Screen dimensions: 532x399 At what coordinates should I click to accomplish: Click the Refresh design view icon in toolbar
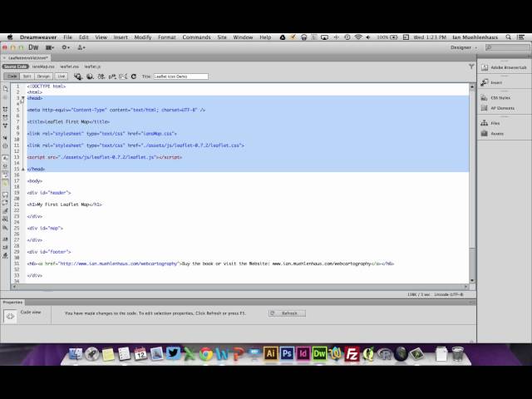[134, 76]
